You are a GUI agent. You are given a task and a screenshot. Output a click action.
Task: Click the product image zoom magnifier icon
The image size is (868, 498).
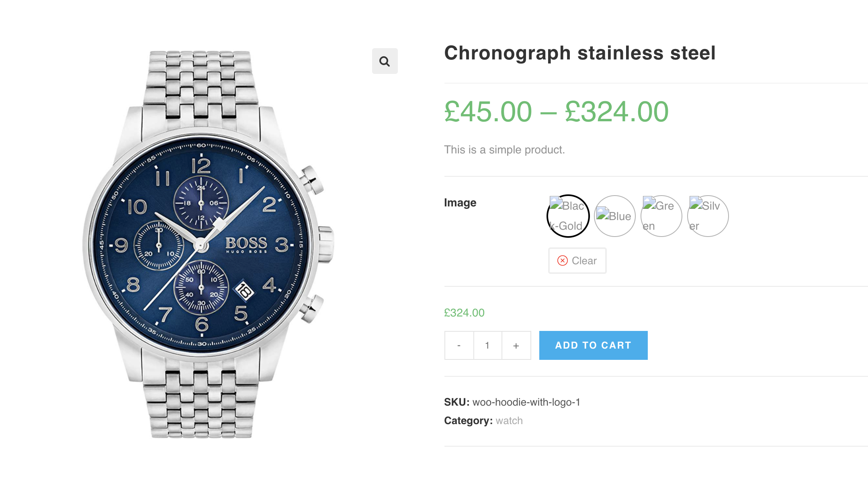[385, 61]
